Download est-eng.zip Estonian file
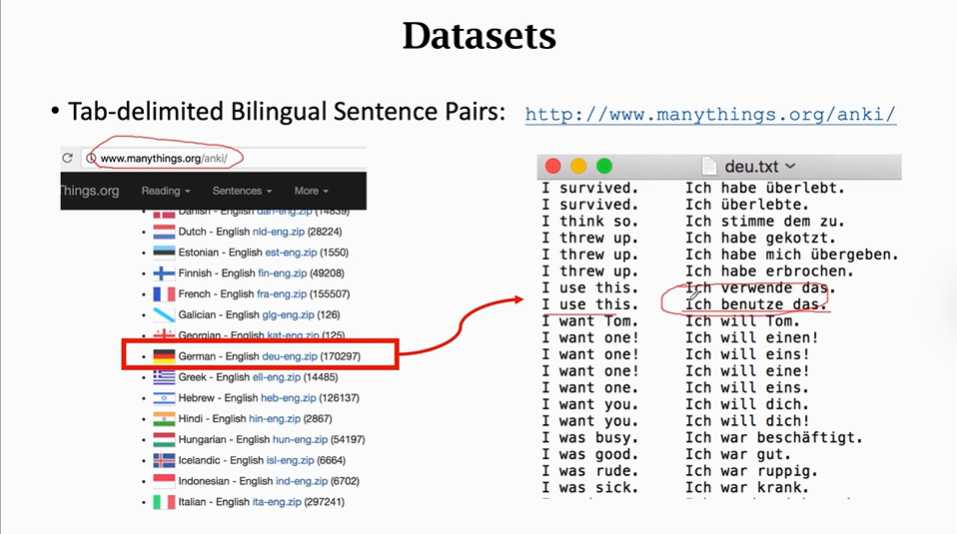The image size is (957, 534). 291,253
